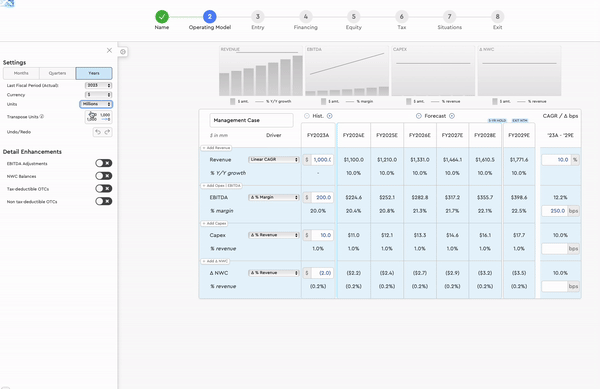Open Revenue driver Linear CAGR dropdown
The width and height of the screenshot is (600, 389).
(274, 160)
